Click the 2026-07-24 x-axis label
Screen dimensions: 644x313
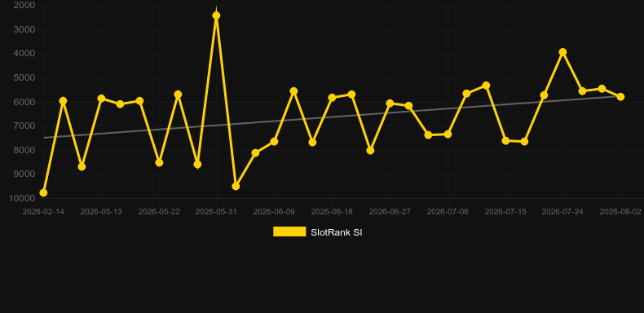562,212
